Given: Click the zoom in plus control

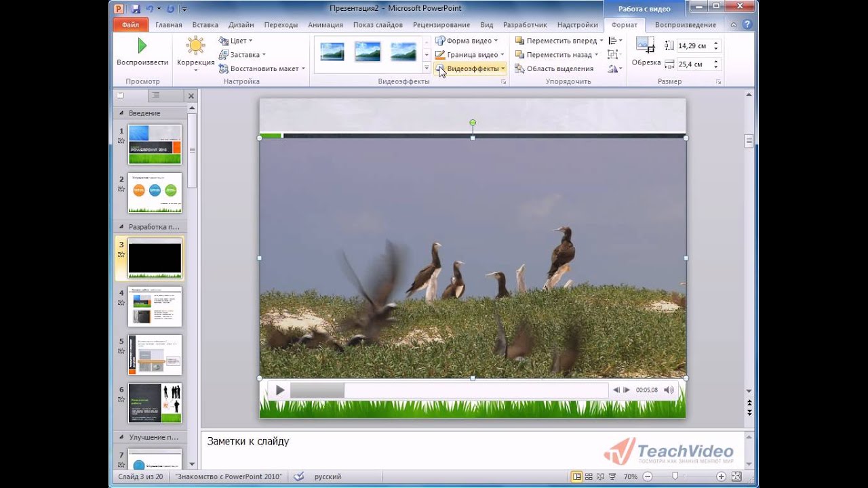Looking at the screenshot, I should (721, 476).
